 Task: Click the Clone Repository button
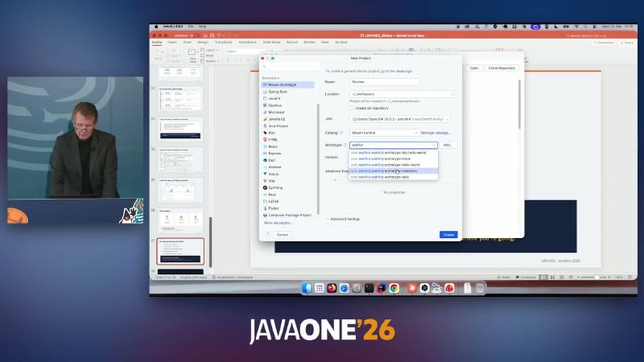click(502, 68)
